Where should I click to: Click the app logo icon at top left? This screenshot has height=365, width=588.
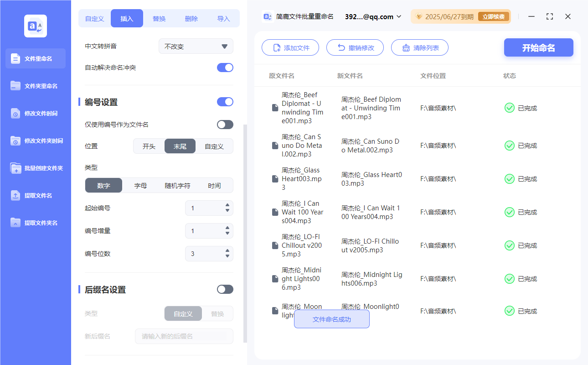35,26
